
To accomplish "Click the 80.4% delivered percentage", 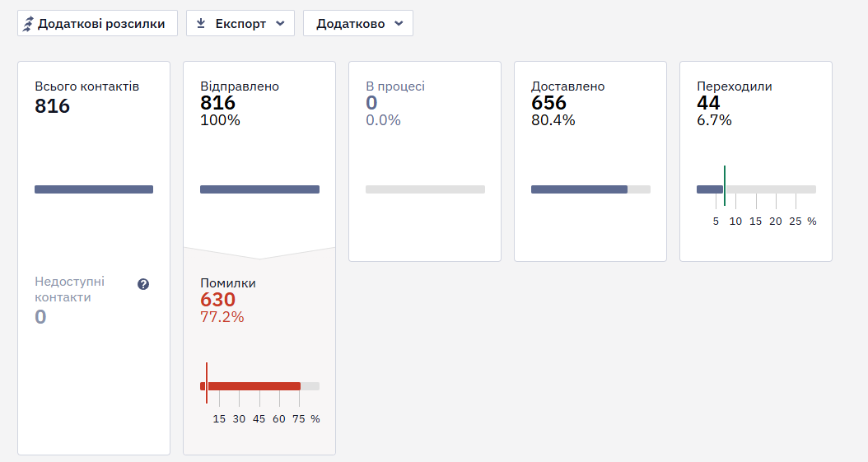I will pyautogui.click(x=553, y=120).
